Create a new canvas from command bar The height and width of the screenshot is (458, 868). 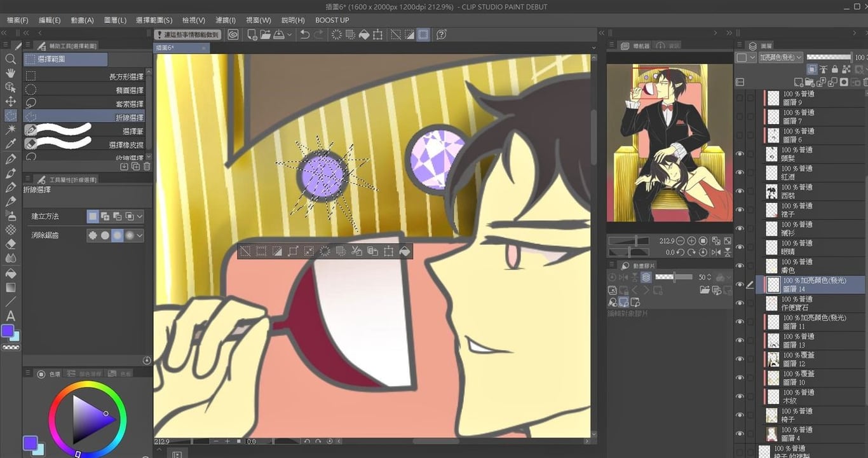[x=252, y=34]
